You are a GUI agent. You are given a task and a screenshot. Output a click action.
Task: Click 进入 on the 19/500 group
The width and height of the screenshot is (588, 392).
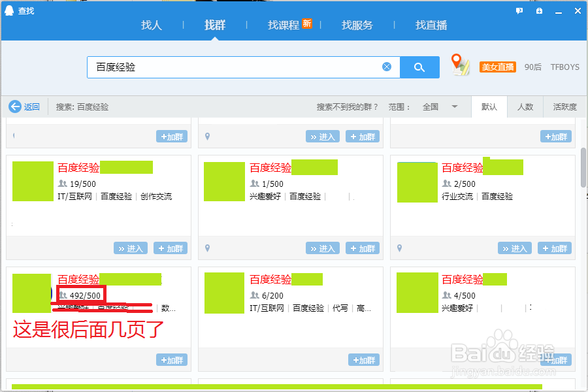131,248
